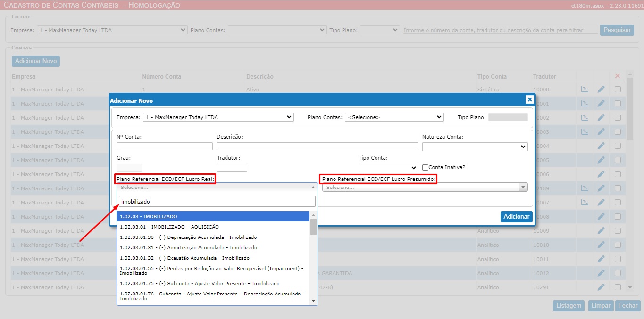Mark the checkbox in row ending 2189
This screenshot has height=319, width=644.
618,188
